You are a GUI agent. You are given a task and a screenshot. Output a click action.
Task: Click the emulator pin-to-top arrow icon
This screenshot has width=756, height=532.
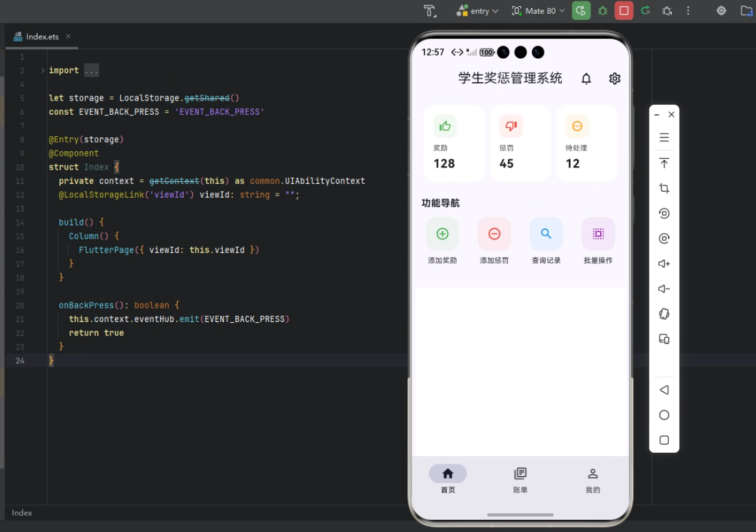point(664,163)
